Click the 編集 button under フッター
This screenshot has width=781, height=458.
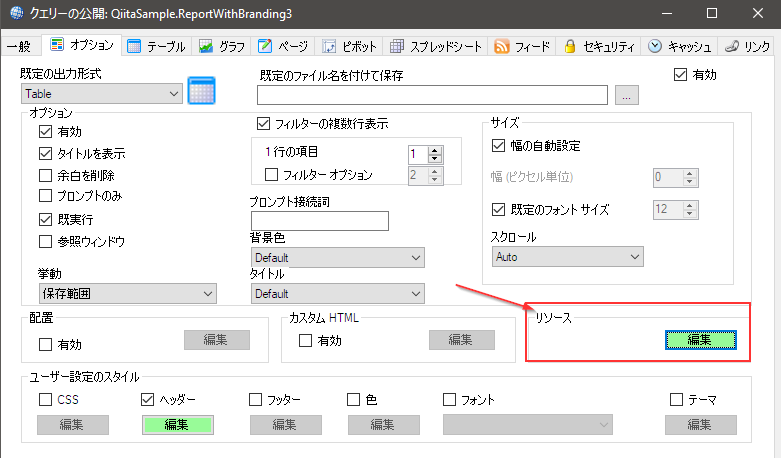[286, 425]
